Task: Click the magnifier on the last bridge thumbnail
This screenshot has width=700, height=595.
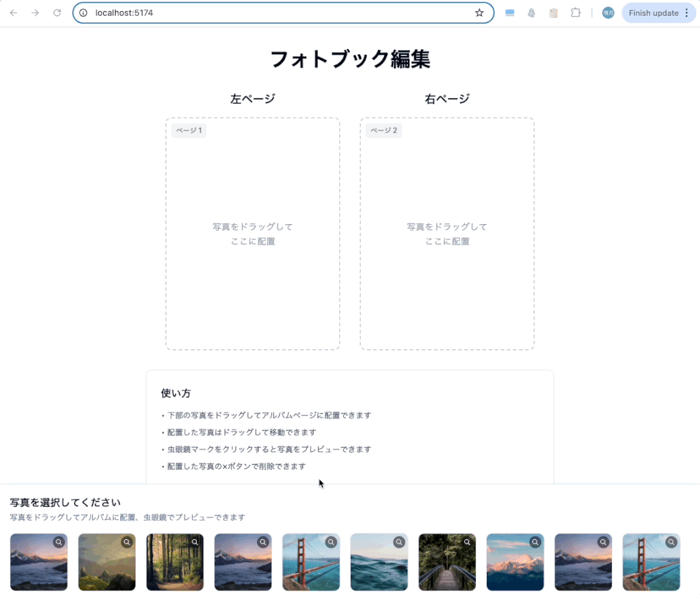Action: (671, 542)
